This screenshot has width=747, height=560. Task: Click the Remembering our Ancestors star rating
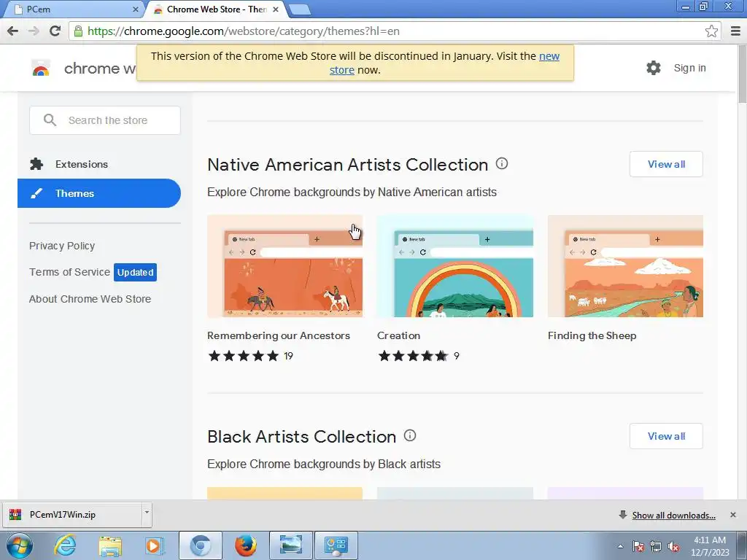244,356
